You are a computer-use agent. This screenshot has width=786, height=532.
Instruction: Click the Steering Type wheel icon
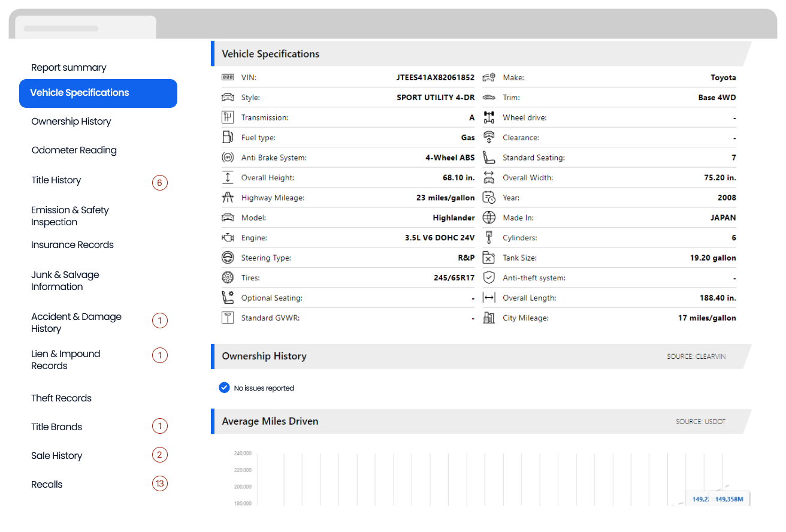[228, 258]
